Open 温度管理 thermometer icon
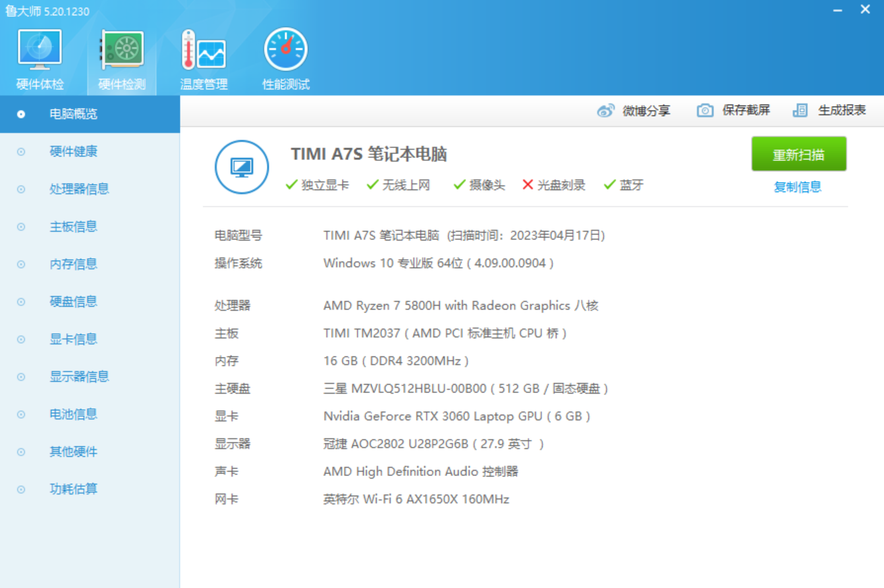 (x=204, y=50)
